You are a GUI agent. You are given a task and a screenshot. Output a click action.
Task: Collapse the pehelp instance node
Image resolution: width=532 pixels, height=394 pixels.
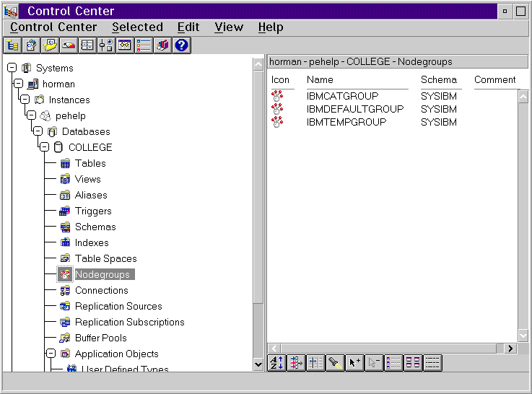click(x=32, y=115)
